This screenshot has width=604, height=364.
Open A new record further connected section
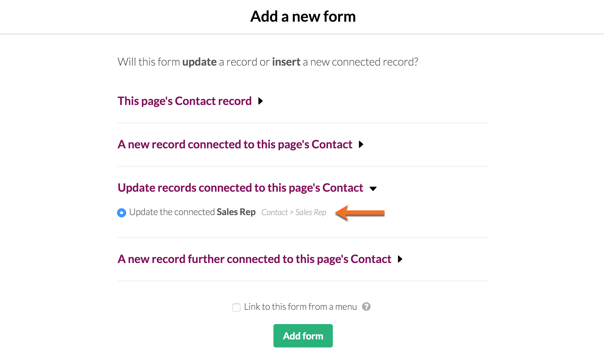tap(254, 259)
